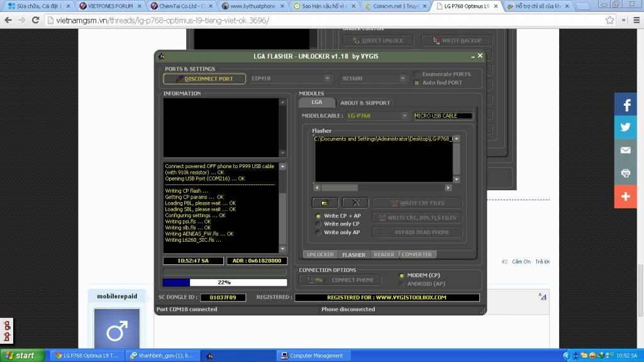Click mobilerepaid username link

pyautogui.click(x=117, y=296)
